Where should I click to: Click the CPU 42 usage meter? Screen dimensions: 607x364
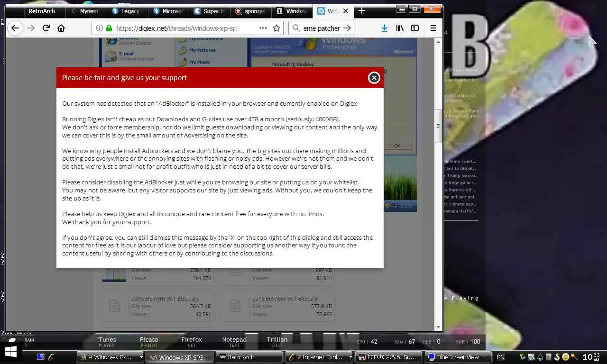click(x=367, y=341)
